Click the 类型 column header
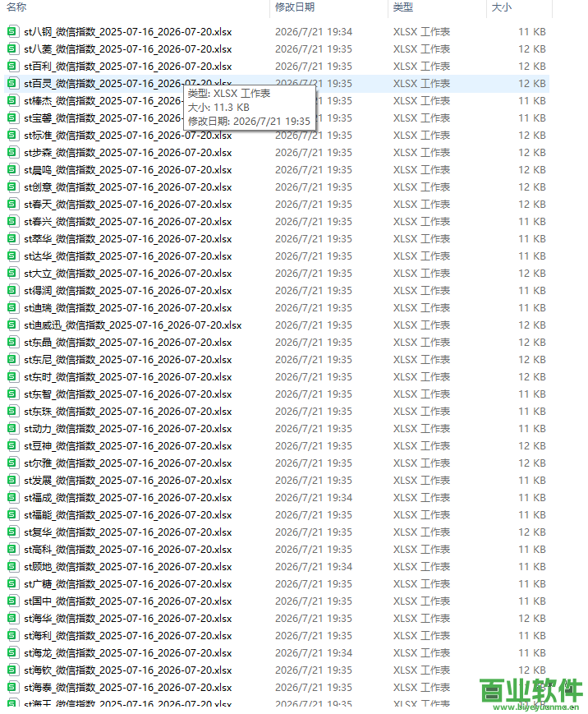The width and height of the screenshot is (588, 714). [x=403, y=7]
